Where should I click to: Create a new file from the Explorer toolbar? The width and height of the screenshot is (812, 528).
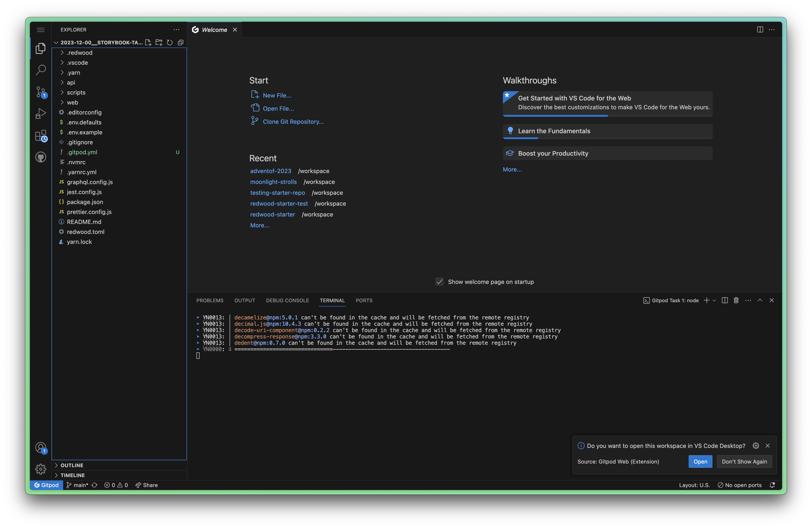(148, 42)
